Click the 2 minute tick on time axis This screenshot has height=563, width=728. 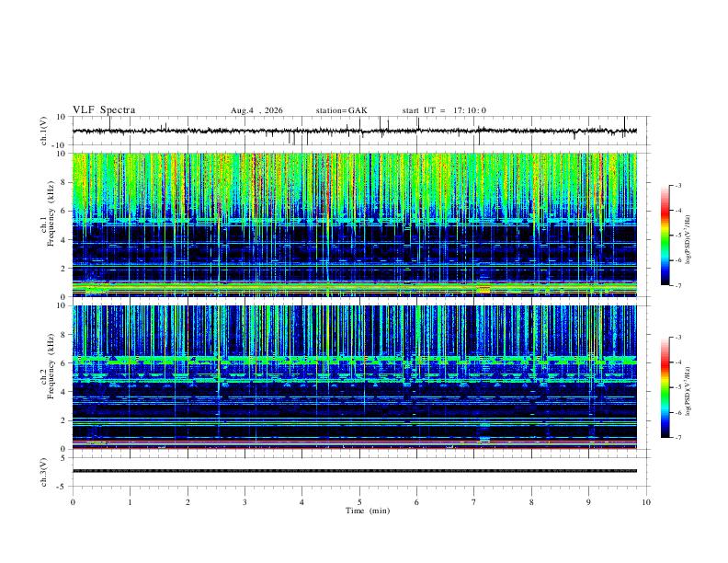188,502
